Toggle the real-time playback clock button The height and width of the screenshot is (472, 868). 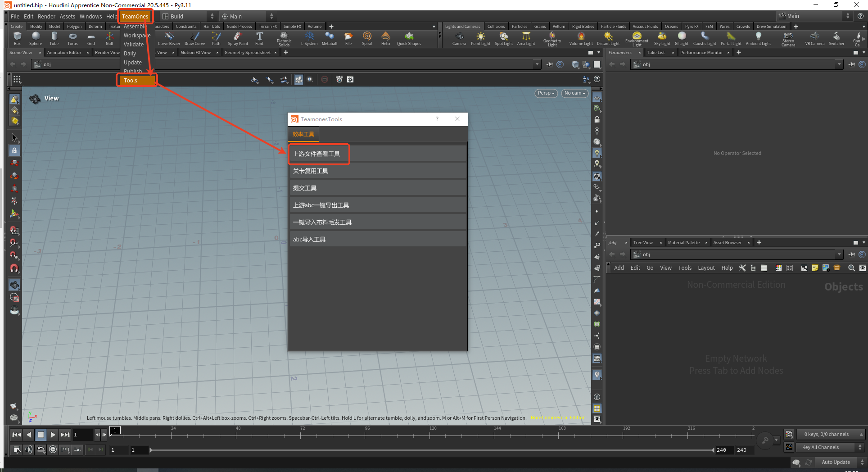(53, 449)
